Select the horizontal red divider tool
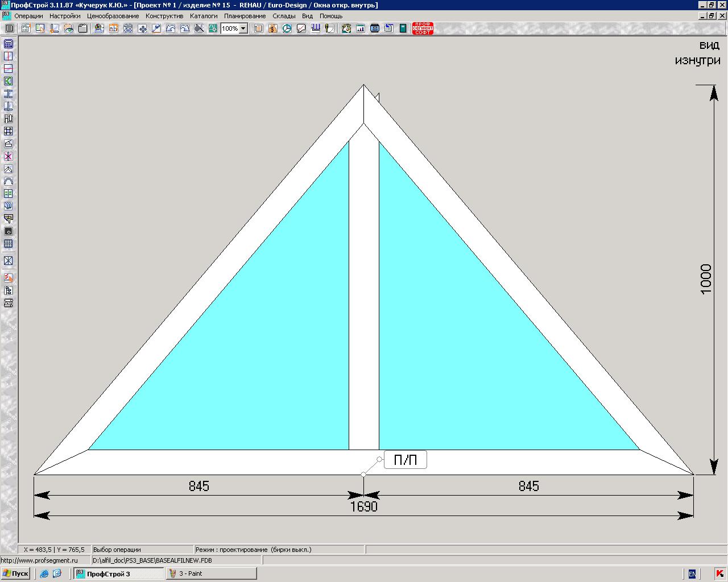 pyautogui.click(x=9, y=69)
